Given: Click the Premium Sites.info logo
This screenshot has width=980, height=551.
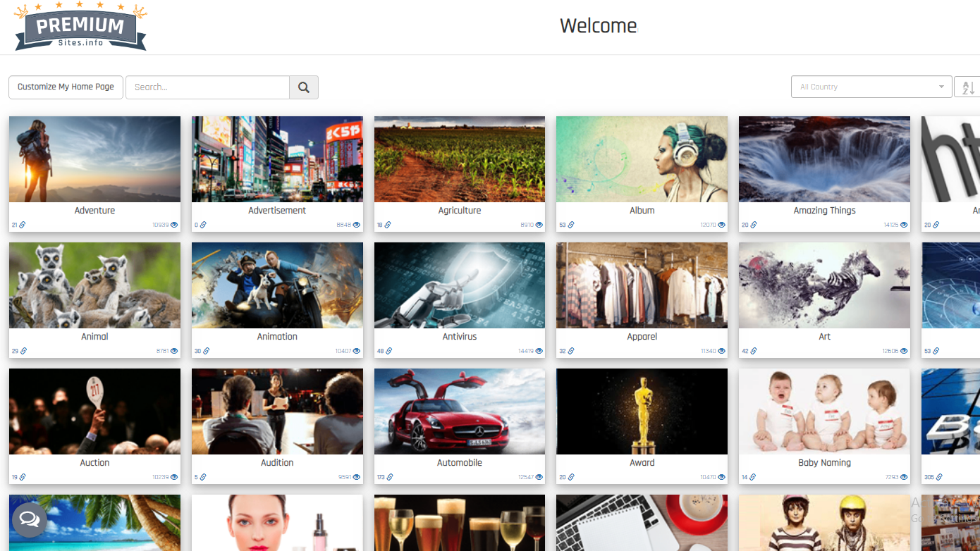Looking at the screenshot, I should pos(80,27).
